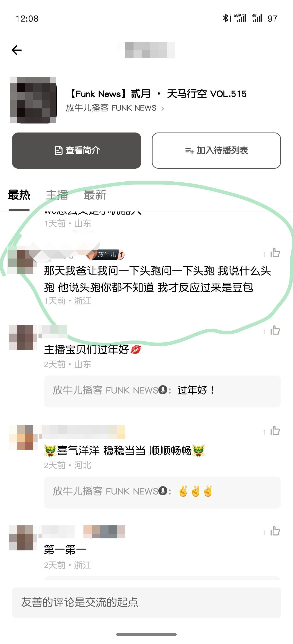
Task: Like the 头孢 豆包 comment
Action: 275,253
